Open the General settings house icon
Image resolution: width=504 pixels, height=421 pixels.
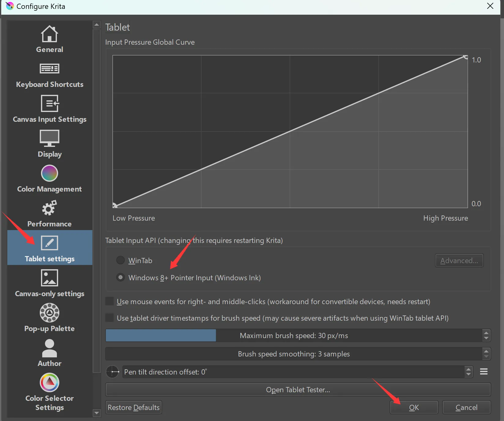(x=50, y=34)
